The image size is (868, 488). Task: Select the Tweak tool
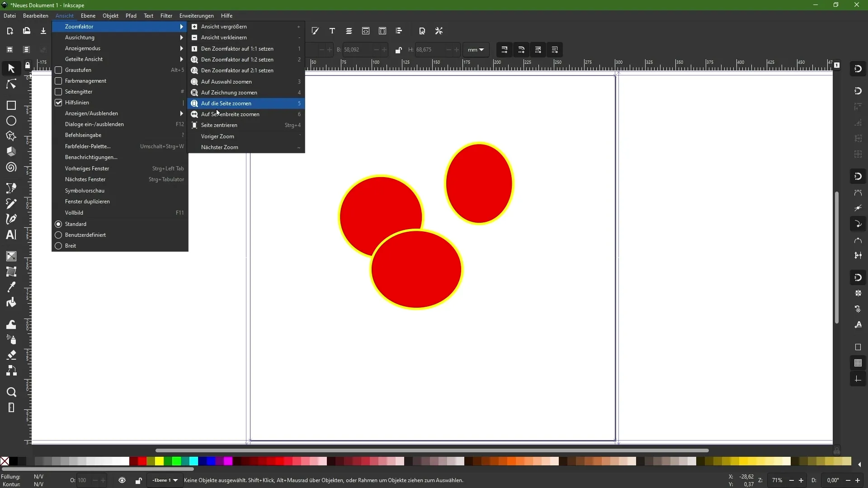coord(11,324)
